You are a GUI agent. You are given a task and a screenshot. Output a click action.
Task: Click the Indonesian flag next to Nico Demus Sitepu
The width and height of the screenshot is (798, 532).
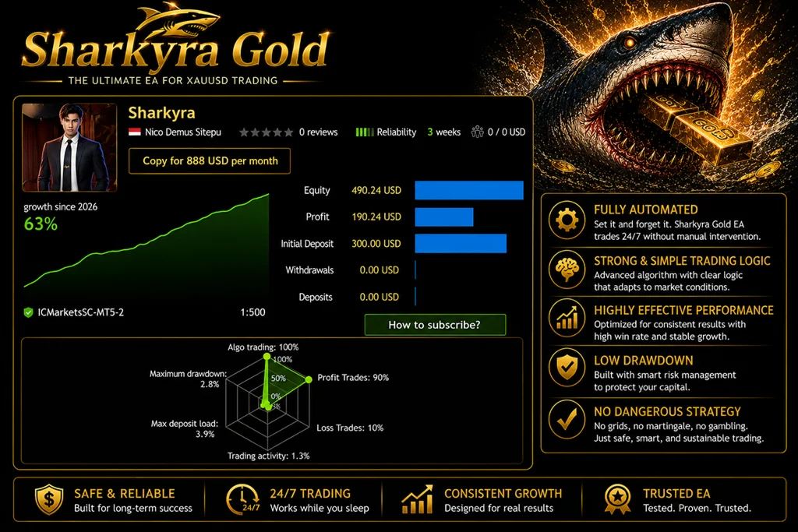134,132
